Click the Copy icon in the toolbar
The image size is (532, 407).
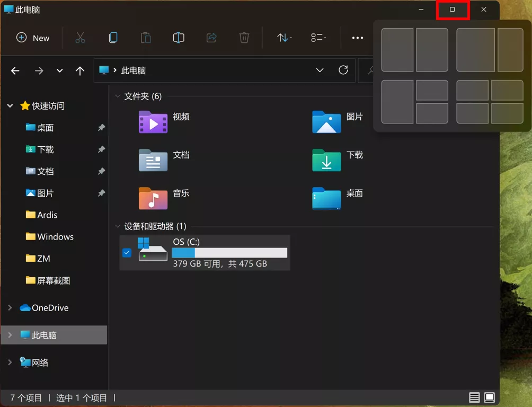[146, 38]
